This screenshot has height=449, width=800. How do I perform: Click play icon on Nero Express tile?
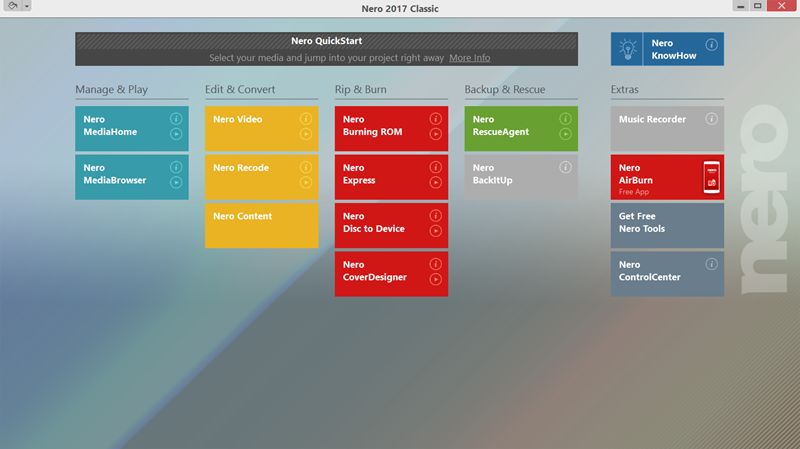pos(435,182)
